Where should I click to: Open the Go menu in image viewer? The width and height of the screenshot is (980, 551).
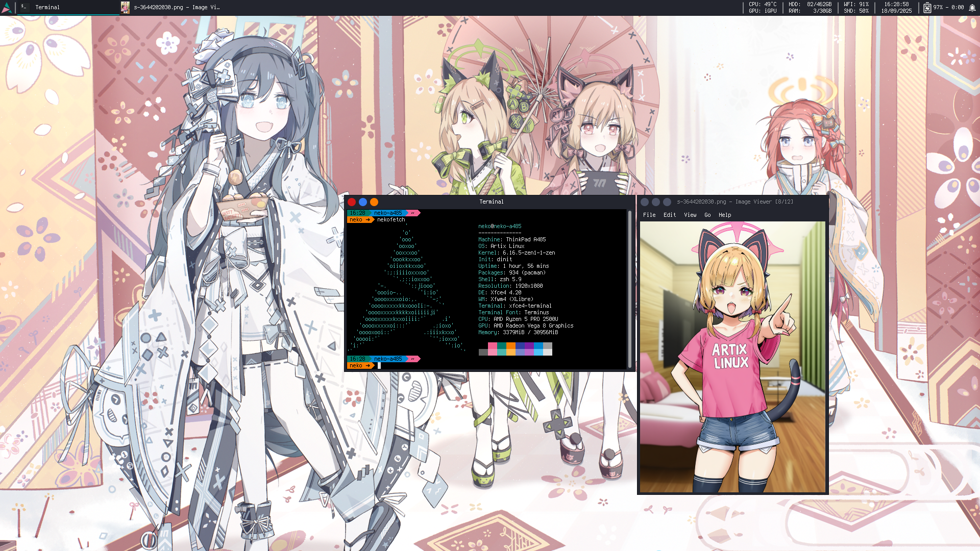pos(707,215)
